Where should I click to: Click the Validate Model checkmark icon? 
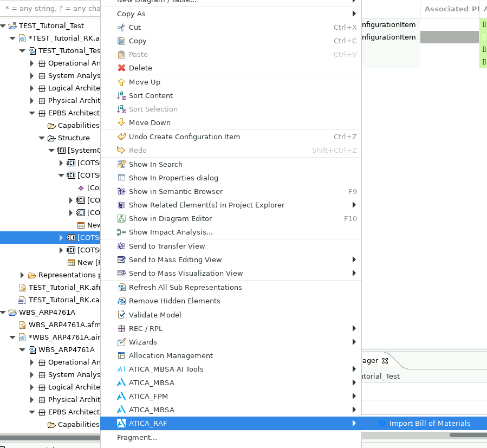coord(121,315)
